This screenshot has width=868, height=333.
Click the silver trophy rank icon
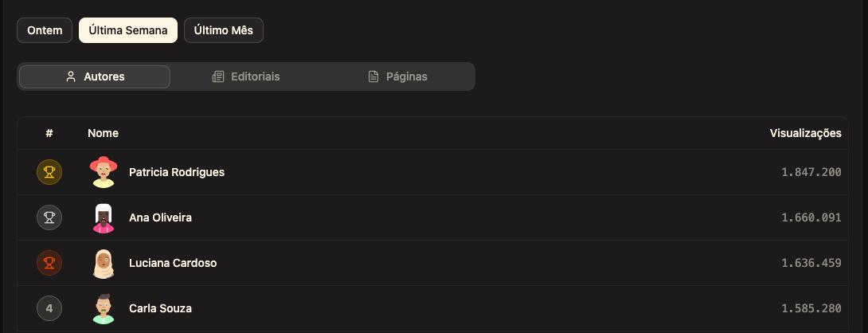coord(49,217)
